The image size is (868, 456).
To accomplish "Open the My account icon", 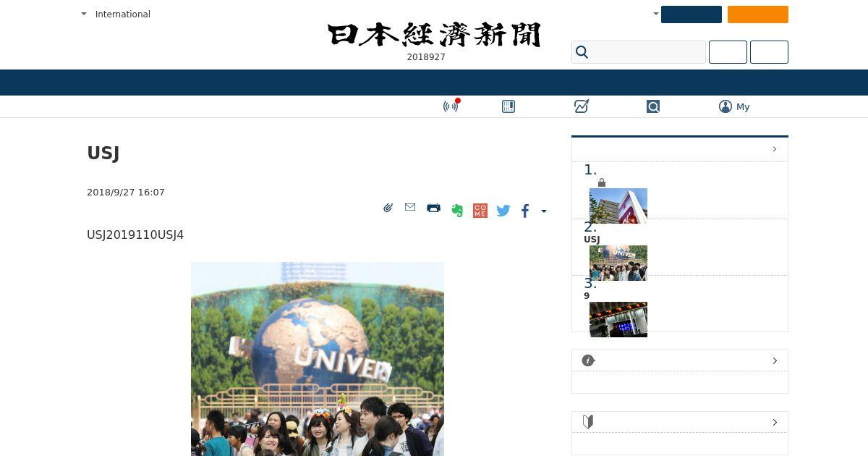I will tap(726, 106).
